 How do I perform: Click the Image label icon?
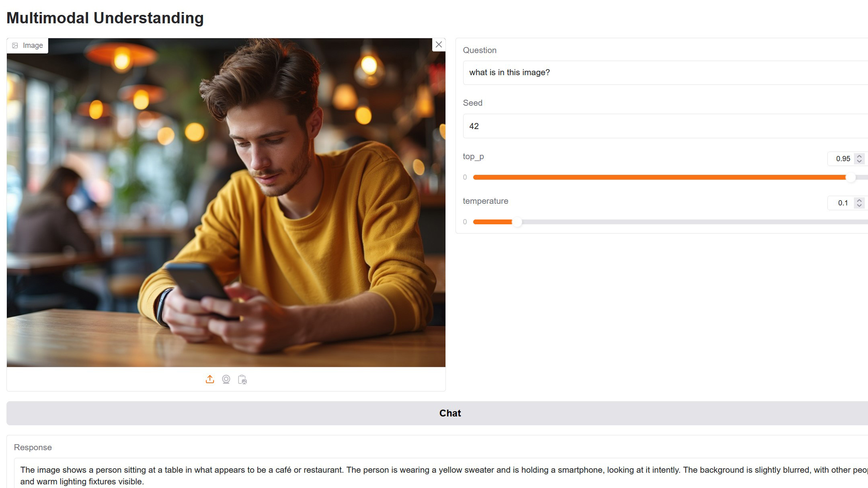pyautogui.click(x=15, y=46)
